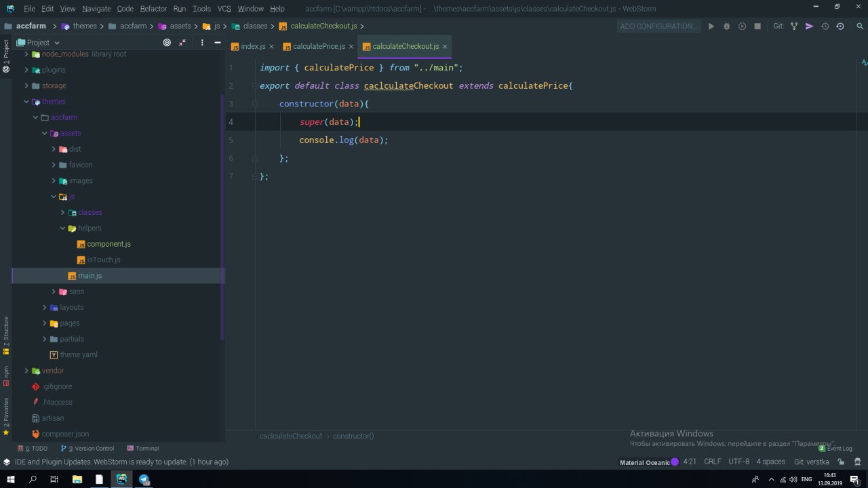Click the Project panel vertical scrollbar
This screenshot has height=488, width=868.
coord(222,217)
